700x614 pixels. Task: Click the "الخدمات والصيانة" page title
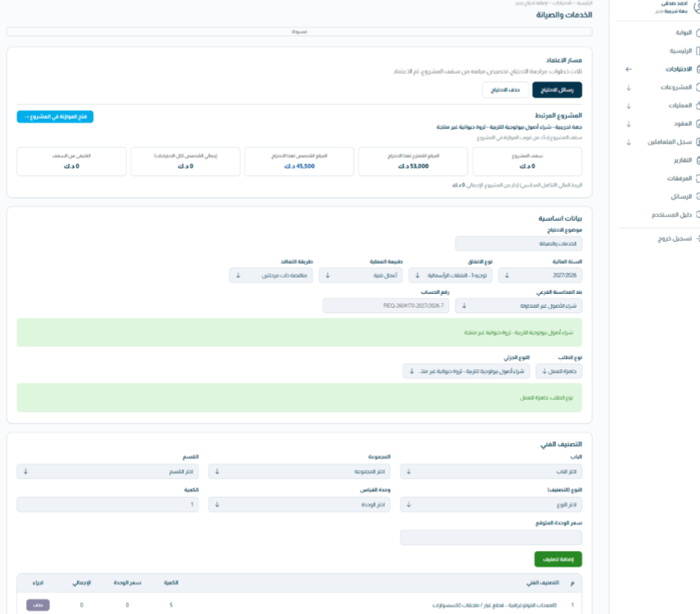tap(564, 16)
